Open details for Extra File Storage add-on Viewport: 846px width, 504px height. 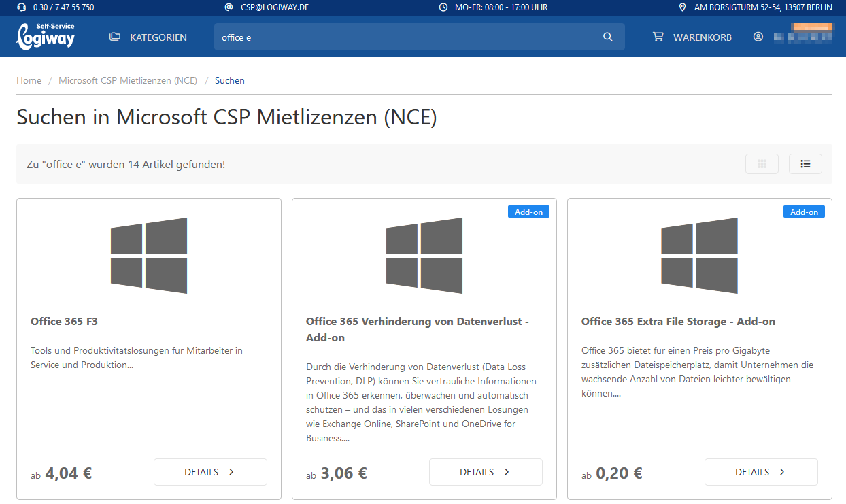click(x=761, y=472)
